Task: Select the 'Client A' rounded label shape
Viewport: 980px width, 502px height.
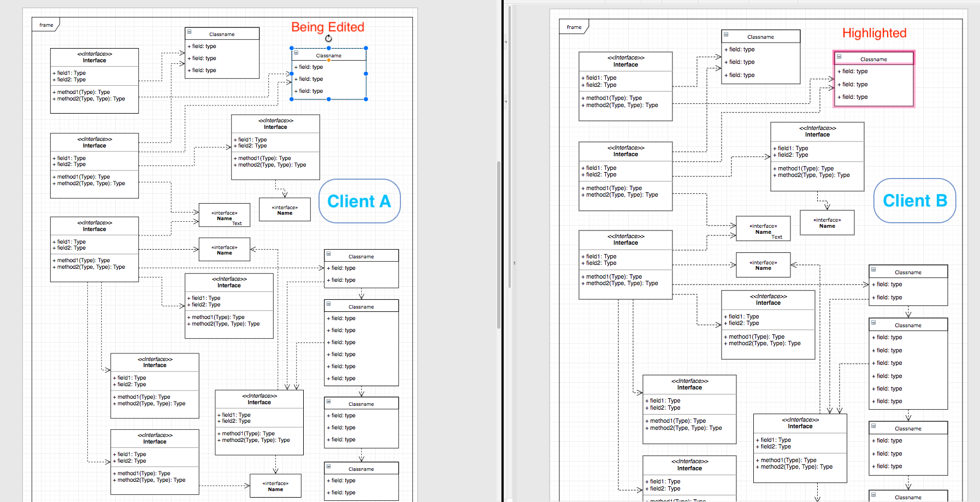Action: click(359, 201)
